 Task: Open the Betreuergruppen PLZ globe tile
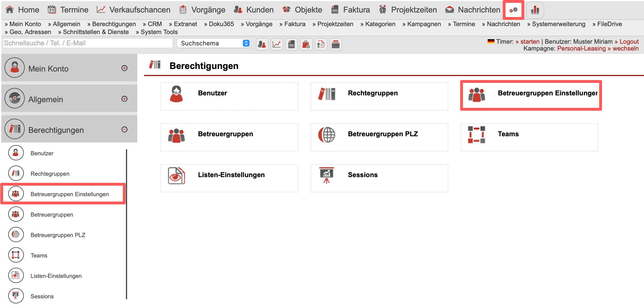pos(379,137)
